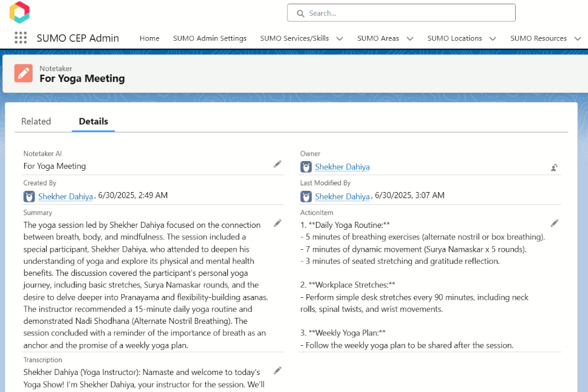The width and height of the screenshot is (588, 392).
Task: Select the Details tab
Action: point(94,122)
